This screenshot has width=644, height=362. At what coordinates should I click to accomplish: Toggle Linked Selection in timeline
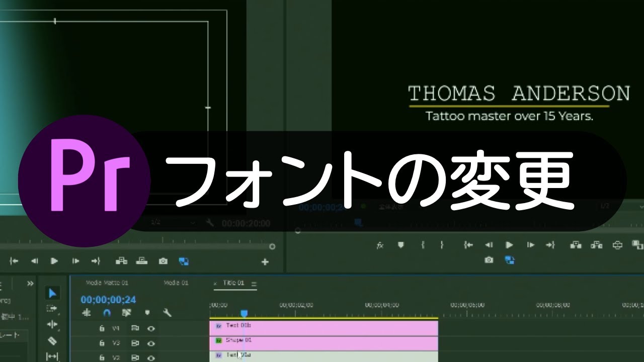[126, 313]
